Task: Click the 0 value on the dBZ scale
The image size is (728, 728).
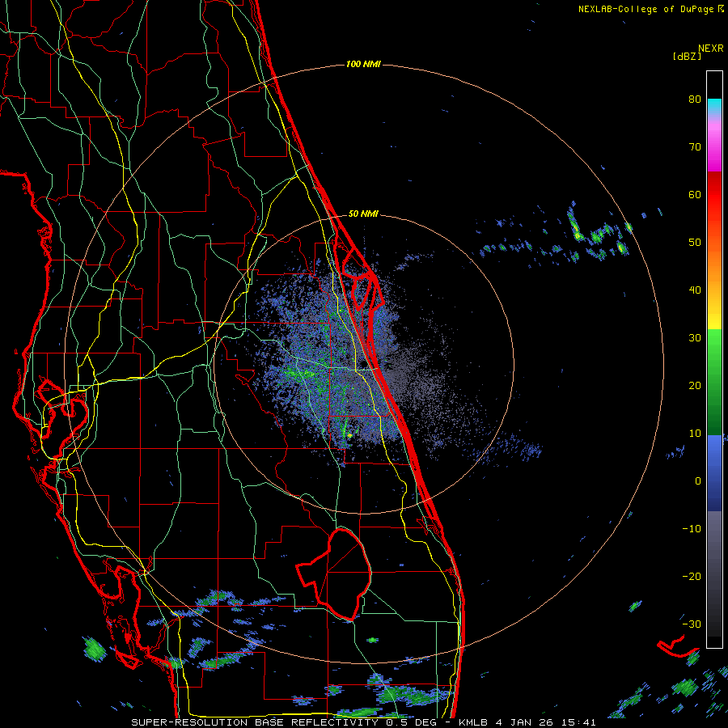Action: coord(698,481)
